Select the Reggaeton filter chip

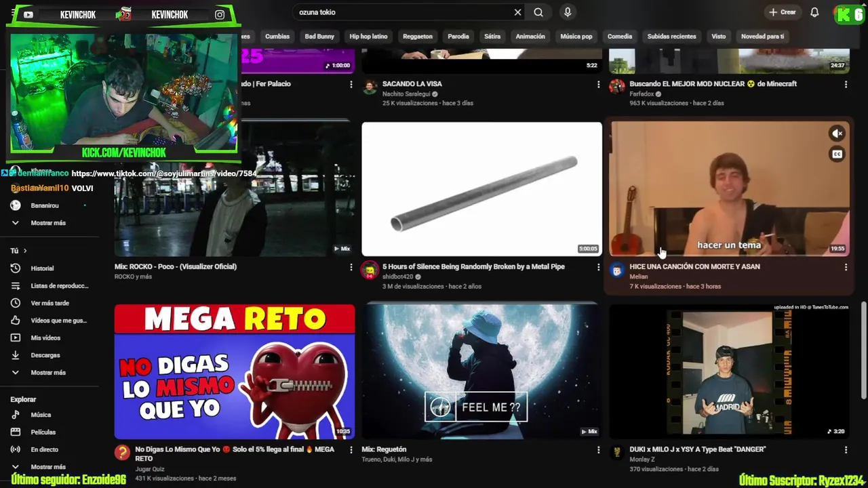click(418, 37)
